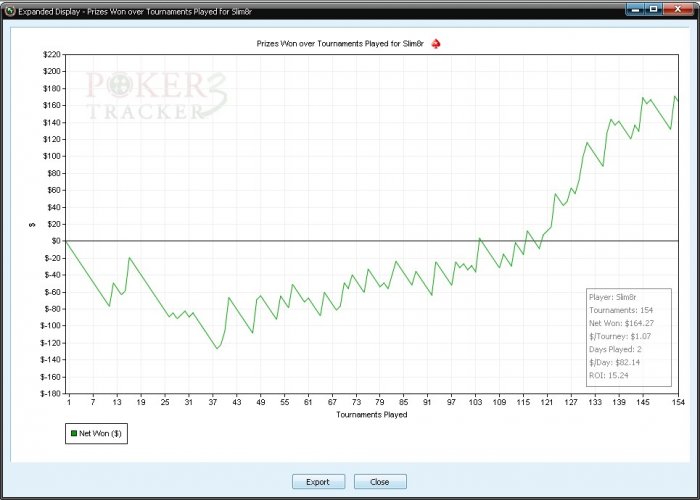Image resolution: width=700 pixels, height=500 pixels.
Task: Click x-axis tick label 37
Action: 213,402
